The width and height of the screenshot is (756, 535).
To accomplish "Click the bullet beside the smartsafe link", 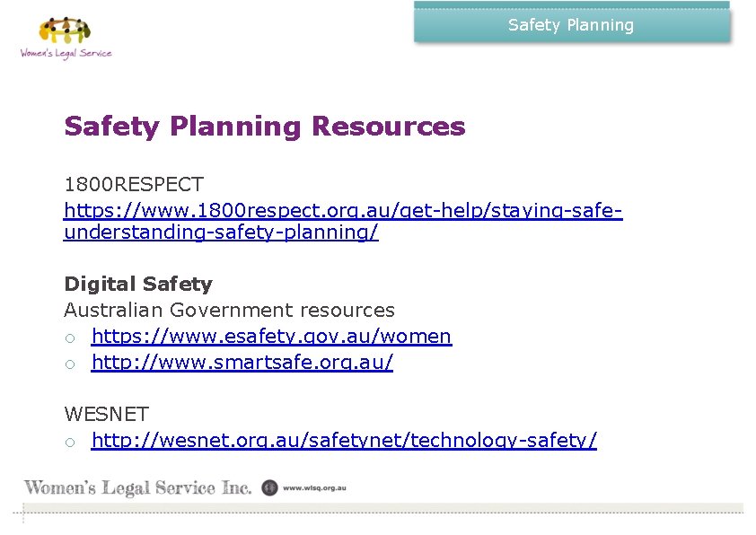I will 69,364.
